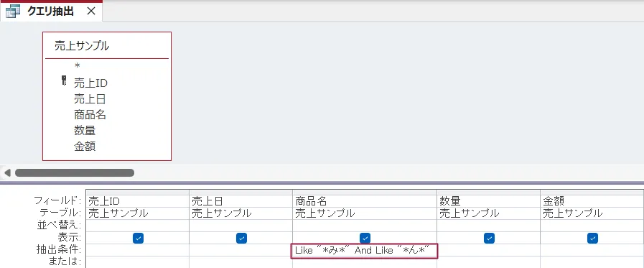Click the table cell under 数量

click(488, 213)
